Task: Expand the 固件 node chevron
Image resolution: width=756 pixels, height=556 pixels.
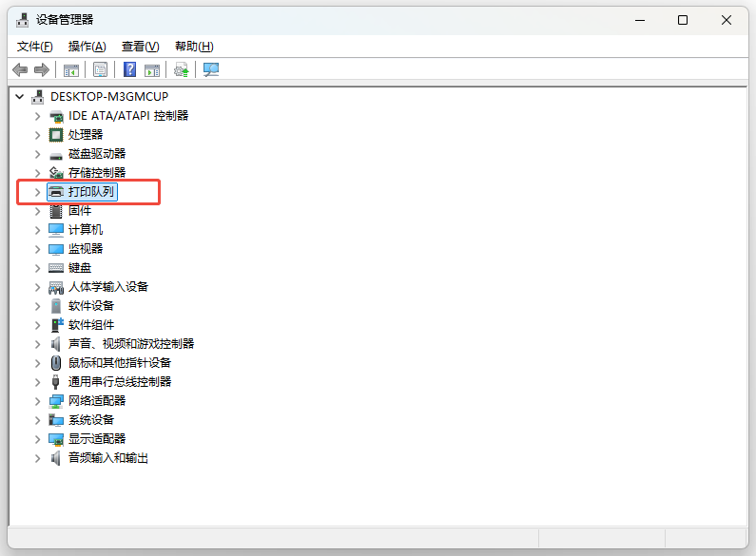Action: point(38,211)
